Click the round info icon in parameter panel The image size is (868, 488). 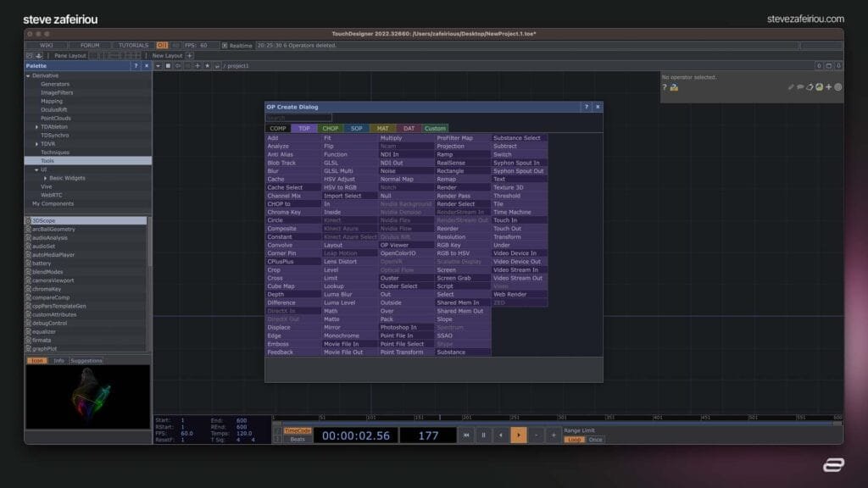838,87
